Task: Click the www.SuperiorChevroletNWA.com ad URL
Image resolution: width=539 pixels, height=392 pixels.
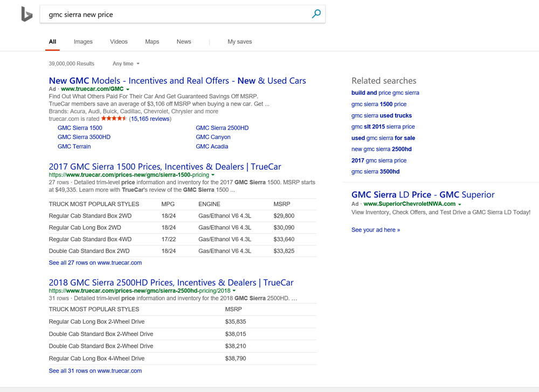Action: coord(410,204)
